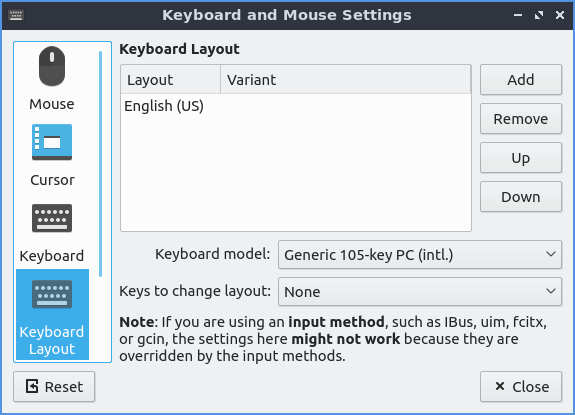Click the Down button
The image size is (575, 415).
coord(521,197)
